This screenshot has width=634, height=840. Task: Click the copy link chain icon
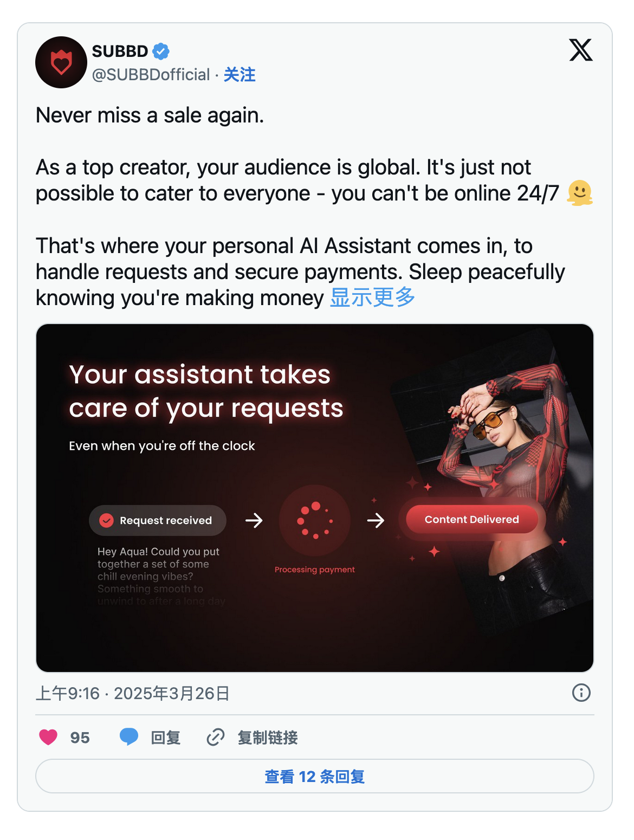point(216,737)
